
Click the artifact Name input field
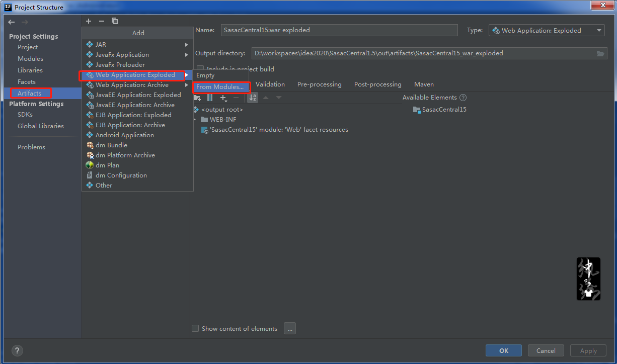tap(339, 30)
